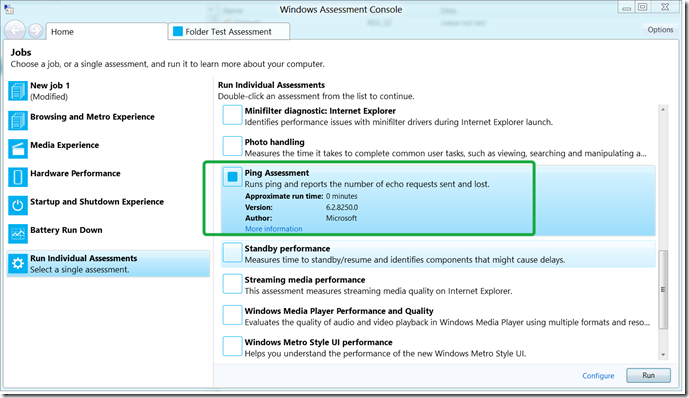The image size is (689, 398).
Task: Select the Battery Run Down job
Action: click(x=109, y=234)
